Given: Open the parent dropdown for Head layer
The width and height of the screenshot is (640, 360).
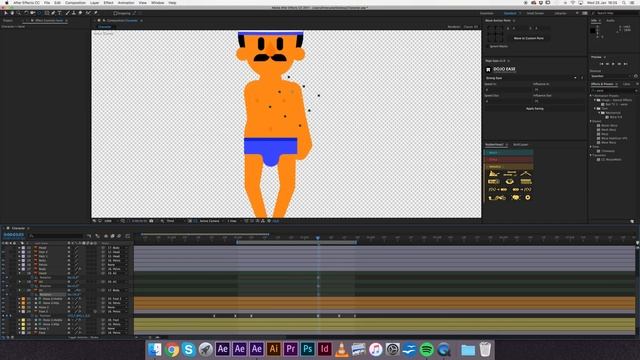Looking at the screenshot, I should point(118,248).
